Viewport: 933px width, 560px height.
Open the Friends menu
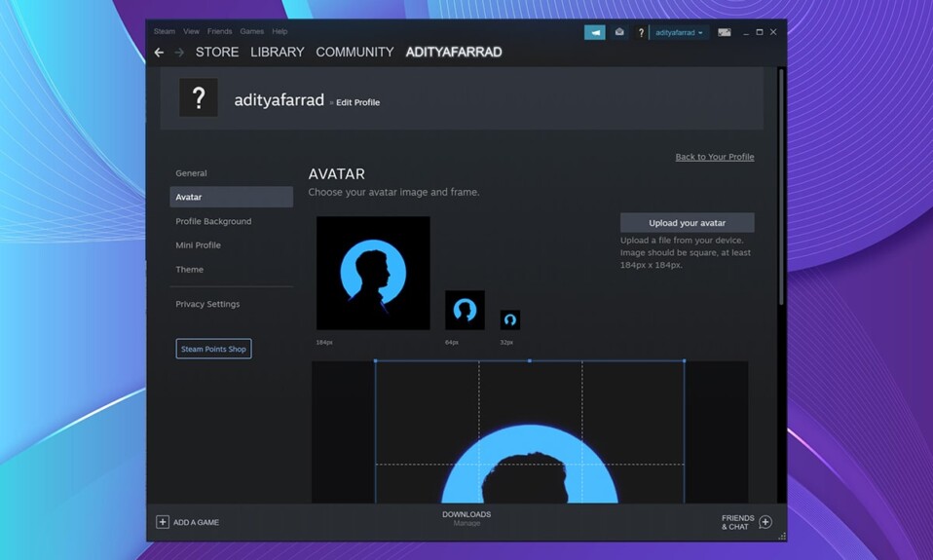[x=219, y=32]
